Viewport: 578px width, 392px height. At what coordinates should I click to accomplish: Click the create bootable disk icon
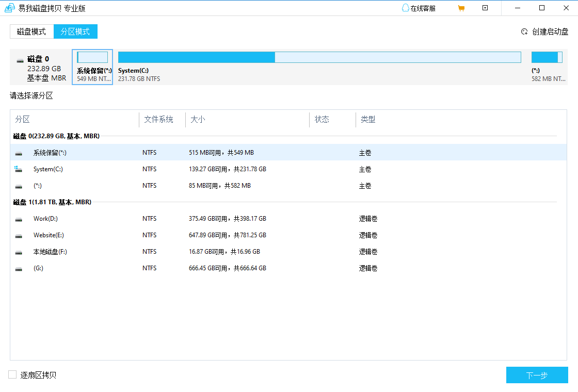(x=524, y=31)
